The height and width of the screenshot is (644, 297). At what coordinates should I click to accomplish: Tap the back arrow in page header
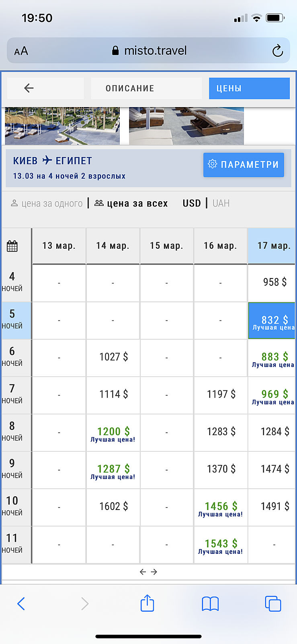(x=29, y=88)
